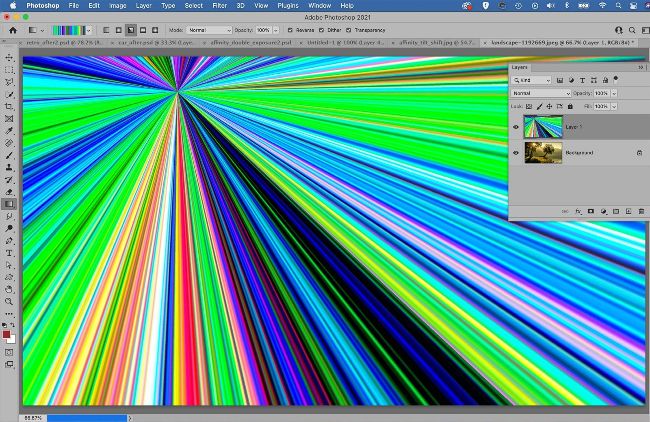This screenshot has height=422, width=650.
Task: Click the Home icon in options bar
Action: 13,30
